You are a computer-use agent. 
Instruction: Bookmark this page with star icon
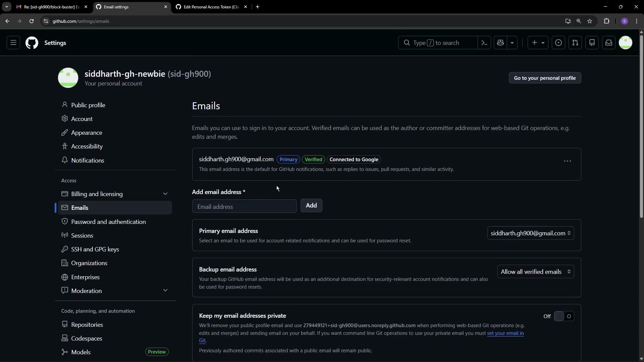(590, 21)
